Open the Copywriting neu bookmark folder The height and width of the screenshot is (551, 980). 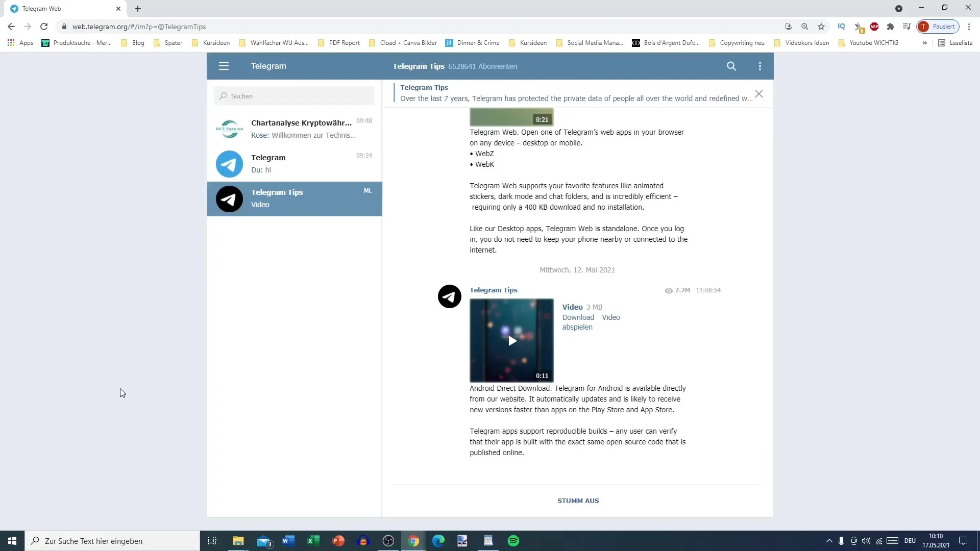[x=737, y=43]
